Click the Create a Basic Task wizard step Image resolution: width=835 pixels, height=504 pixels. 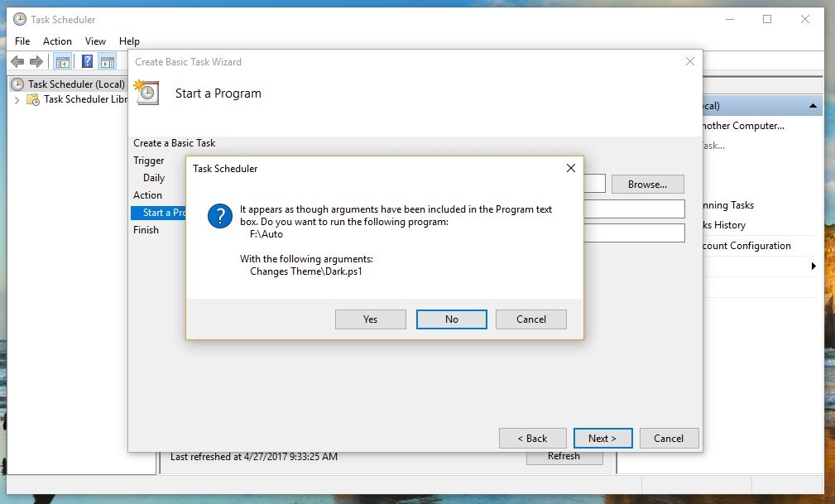coord(174,143)
